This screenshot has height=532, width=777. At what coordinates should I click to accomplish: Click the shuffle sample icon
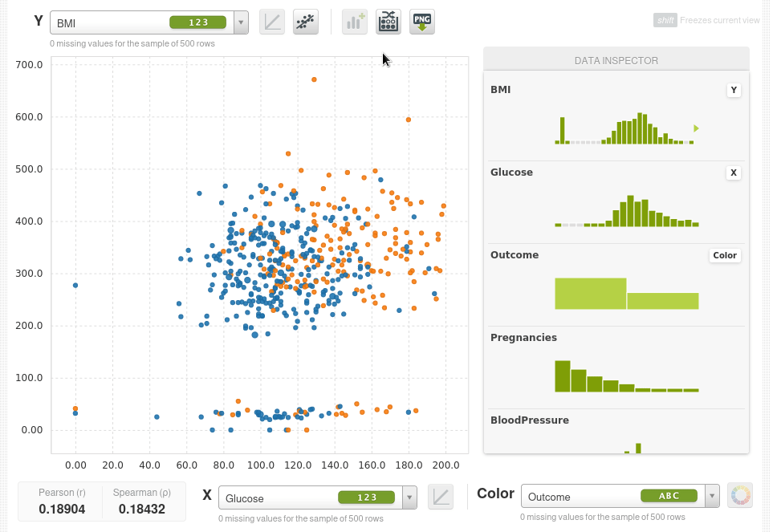pos(388,22)
